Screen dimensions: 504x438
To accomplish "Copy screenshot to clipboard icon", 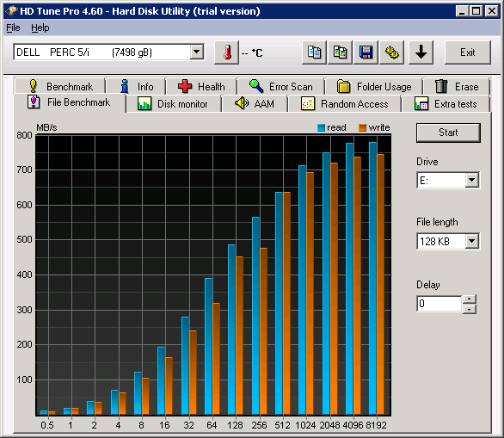I will [340, 52].
